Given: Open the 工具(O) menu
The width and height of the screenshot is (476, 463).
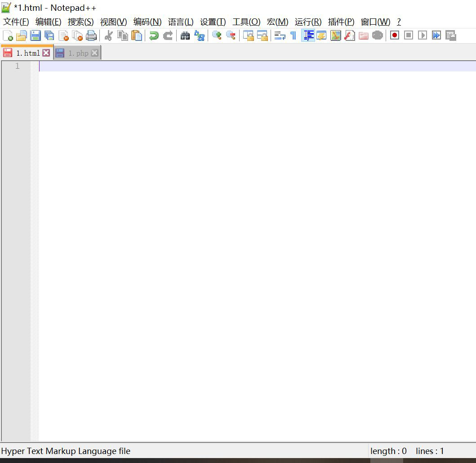Looking at the screenshot, I should pyautogui.click(x=246, y=22).
